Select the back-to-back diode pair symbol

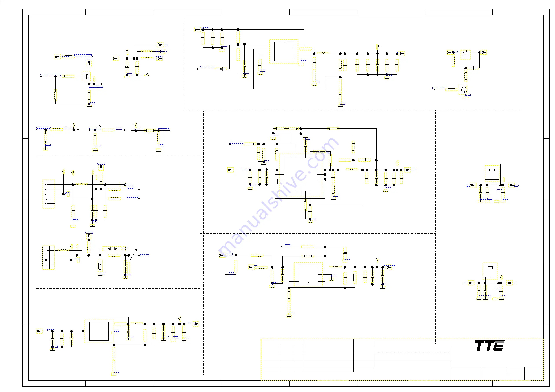pyautogui.click(x=112, y=249)
